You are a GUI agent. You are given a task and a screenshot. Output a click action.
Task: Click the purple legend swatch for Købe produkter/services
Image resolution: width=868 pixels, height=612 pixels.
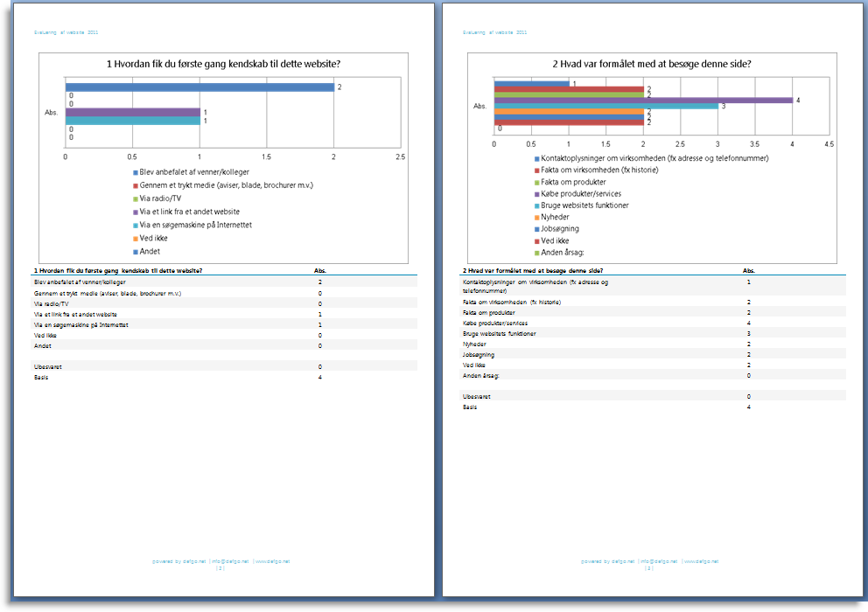point(537,194)
